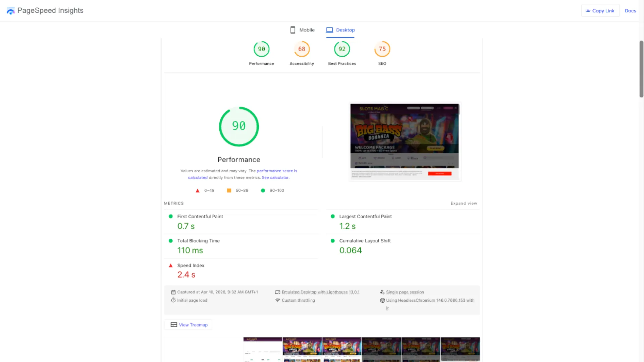The image size is (644, 362).
Task: Click the 110 ms value
Action: tap(190, 250)
